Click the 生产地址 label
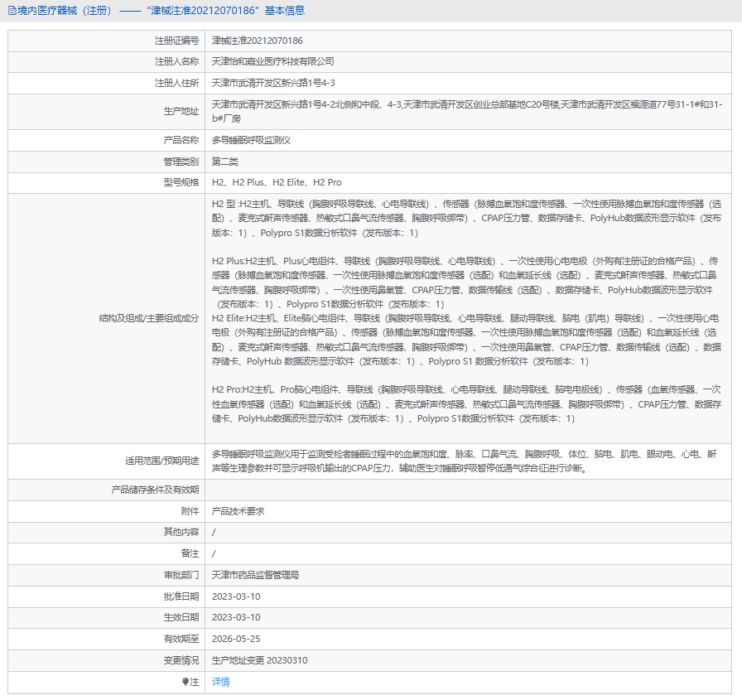The width and height of the screenshot is (742, 700). point(181,111)
